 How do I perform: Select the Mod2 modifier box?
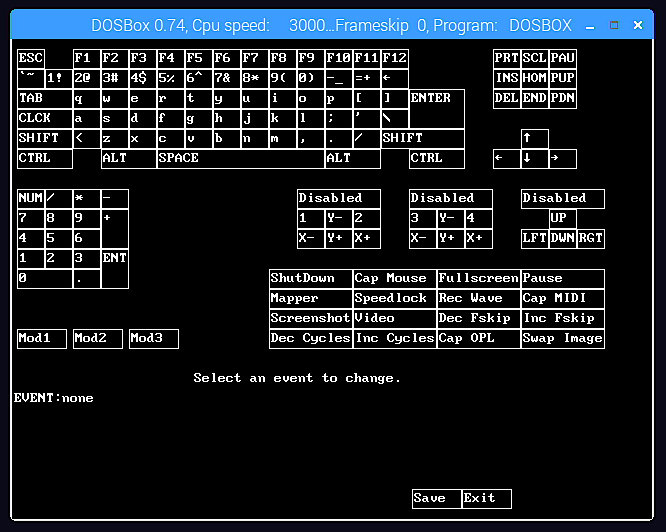click(98, 339)
